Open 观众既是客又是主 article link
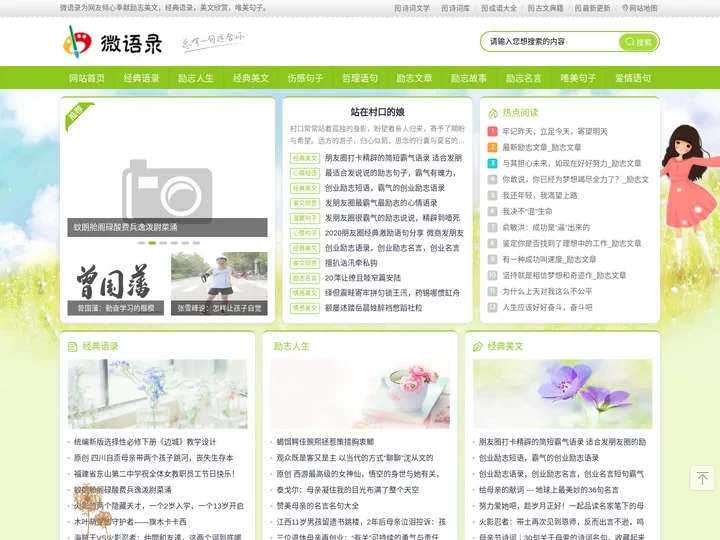 355,458
